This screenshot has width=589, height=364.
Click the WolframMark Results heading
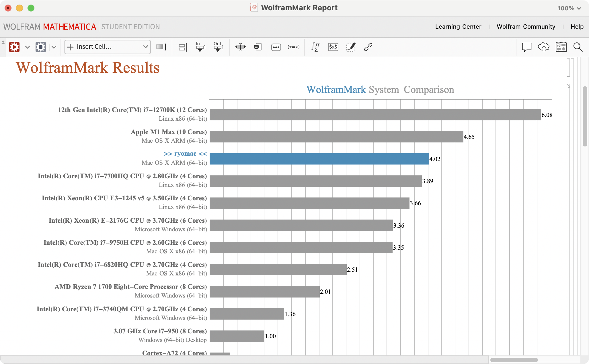click(88, 68)
